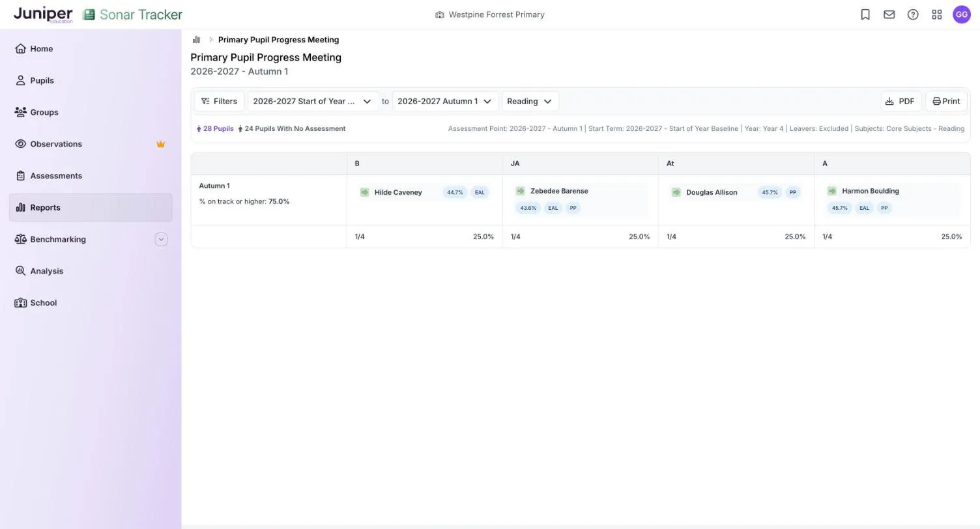The height and width of the screenshot is (529, 980).
Task: Click green arrow icon beside Hilde Caveney
Action: point(365,192)
